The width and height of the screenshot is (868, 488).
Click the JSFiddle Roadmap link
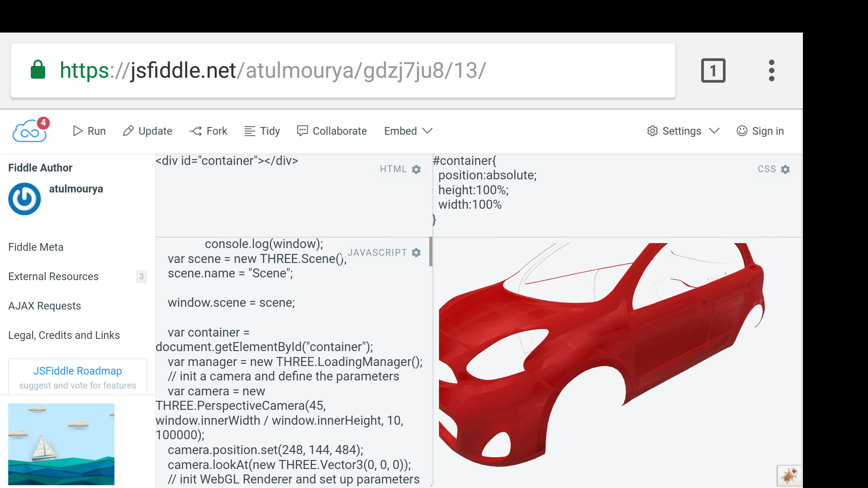tap(77, 371)
